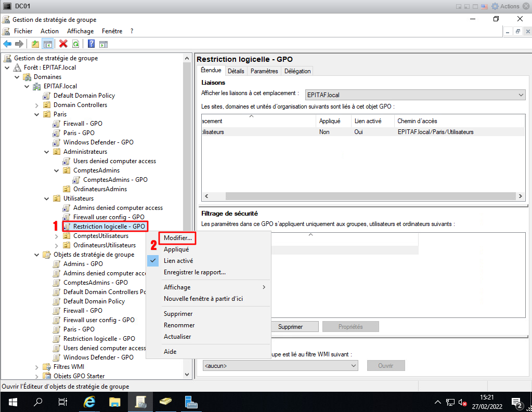
Task: Choose Modifier... from the context menu
Action: click(x=177, y=237)
